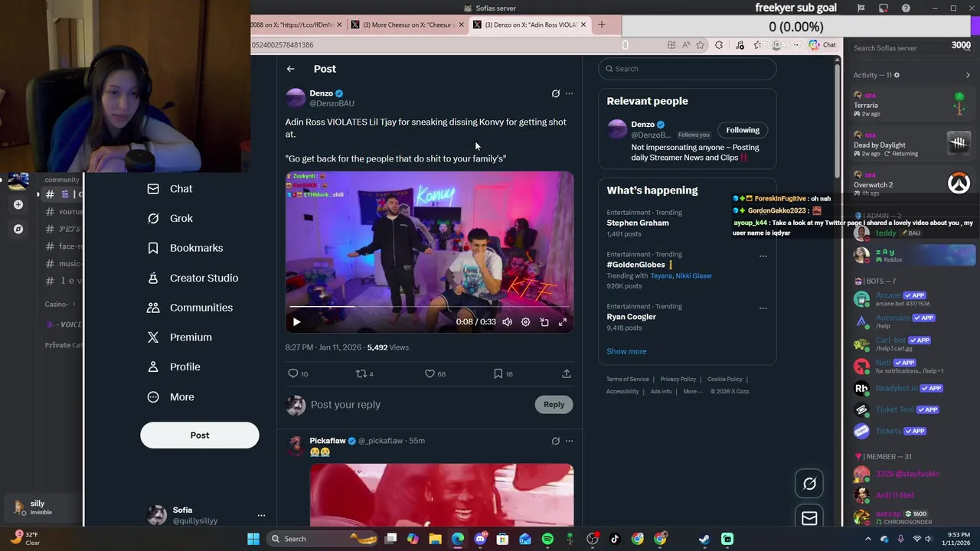Open Creator Studio in the X sidebar

coord(193,278)
